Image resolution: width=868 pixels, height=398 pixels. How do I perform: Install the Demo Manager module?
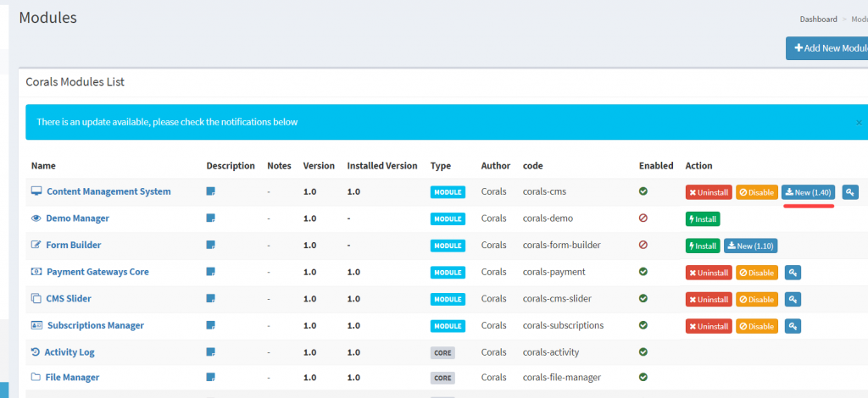703,218
